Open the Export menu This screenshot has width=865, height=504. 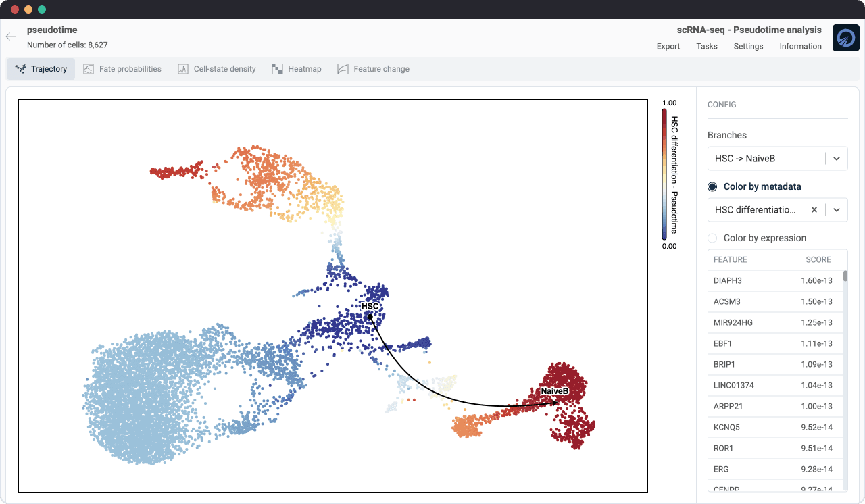(x=668, y=46)
